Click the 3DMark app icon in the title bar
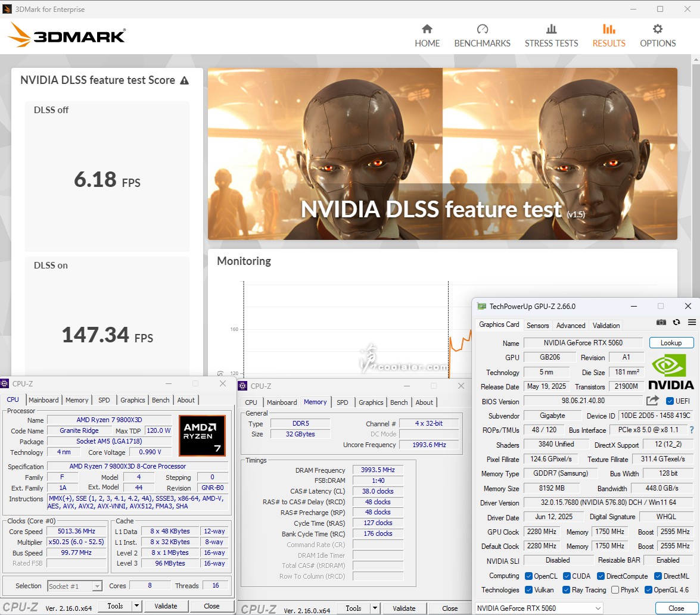 point(7,9)
